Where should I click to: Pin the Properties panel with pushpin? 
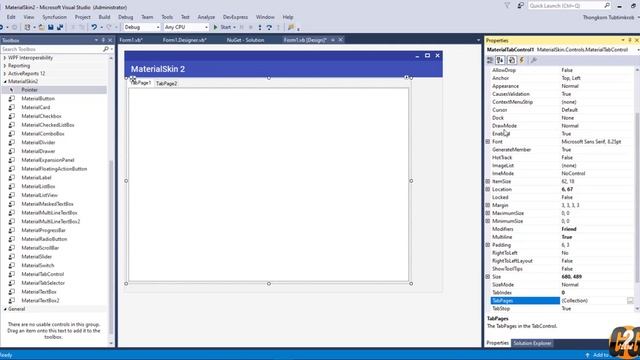630,40
